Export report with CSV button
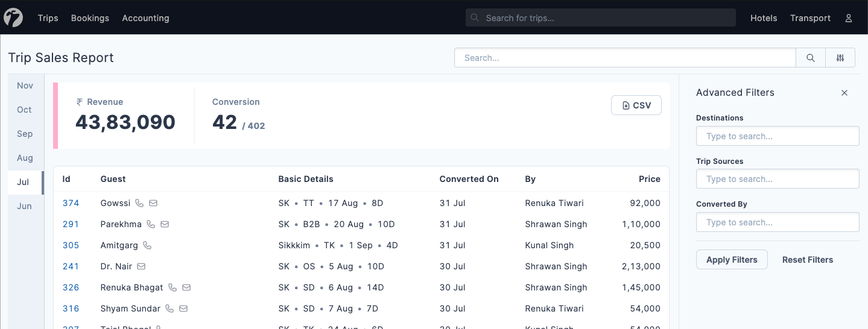The image size is (868, 329). coord(636,105)
